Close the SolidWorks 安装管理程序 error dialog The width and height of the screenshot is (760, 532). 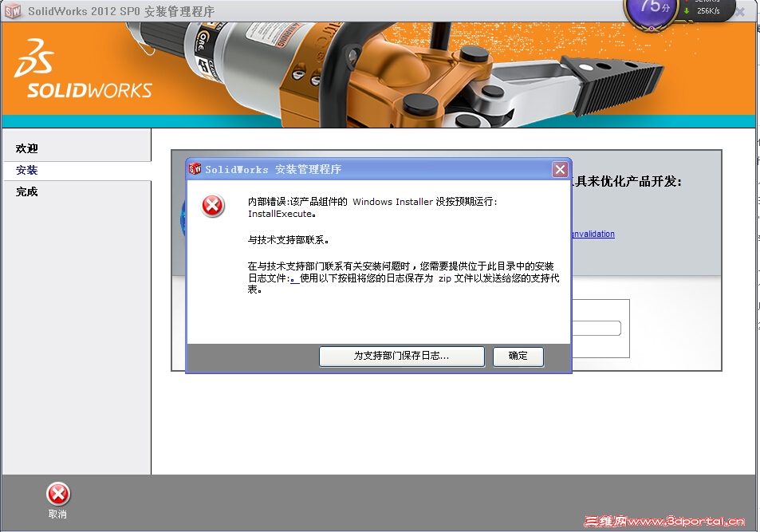560,169
